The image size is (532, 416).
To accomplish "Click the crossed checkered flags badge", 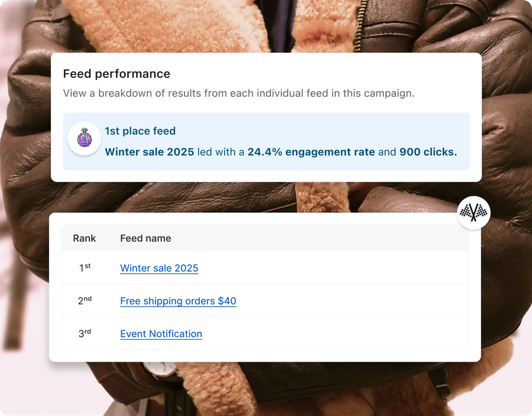I will pos(473,213).
